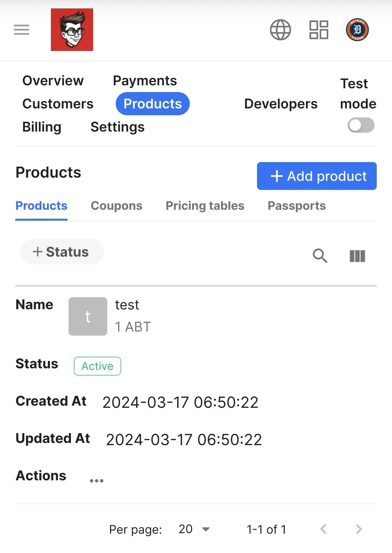Go to the next page arrow
The image size is (392, 553).
pos(359,529)
